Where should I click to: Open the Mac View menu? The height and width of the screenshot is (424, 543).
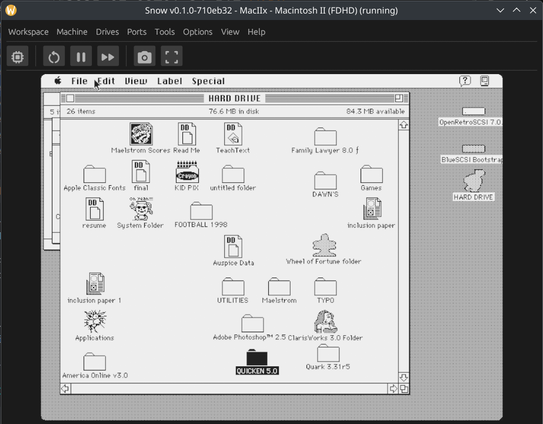coord(136,81)
